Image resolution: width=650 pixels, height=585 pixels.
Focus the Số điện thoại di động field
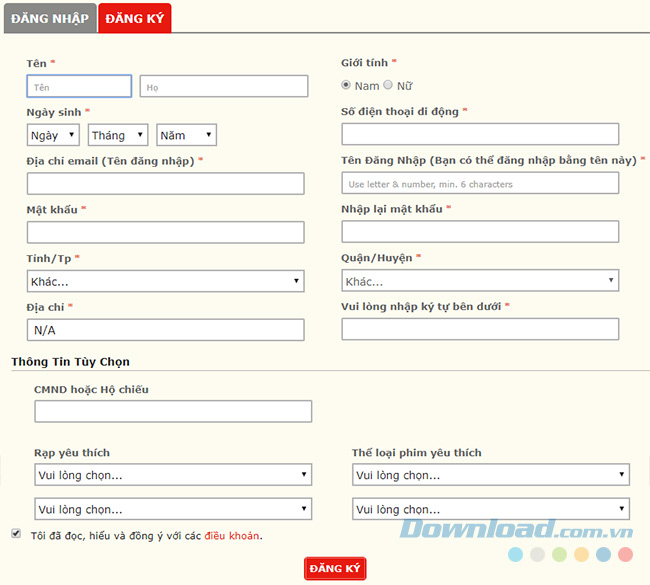click(480, 134)
